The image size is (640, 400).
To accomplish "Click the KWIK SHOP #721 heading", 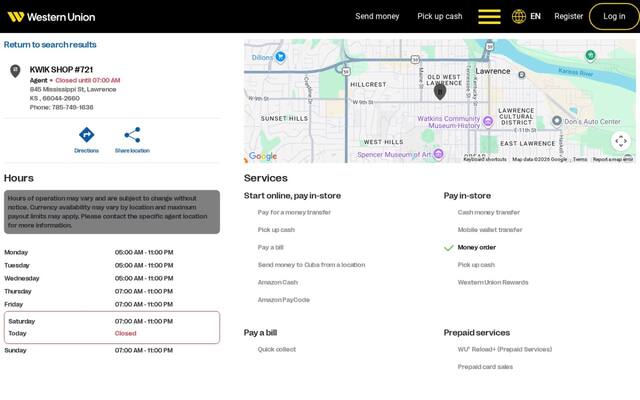I will (x=61, y=69).
